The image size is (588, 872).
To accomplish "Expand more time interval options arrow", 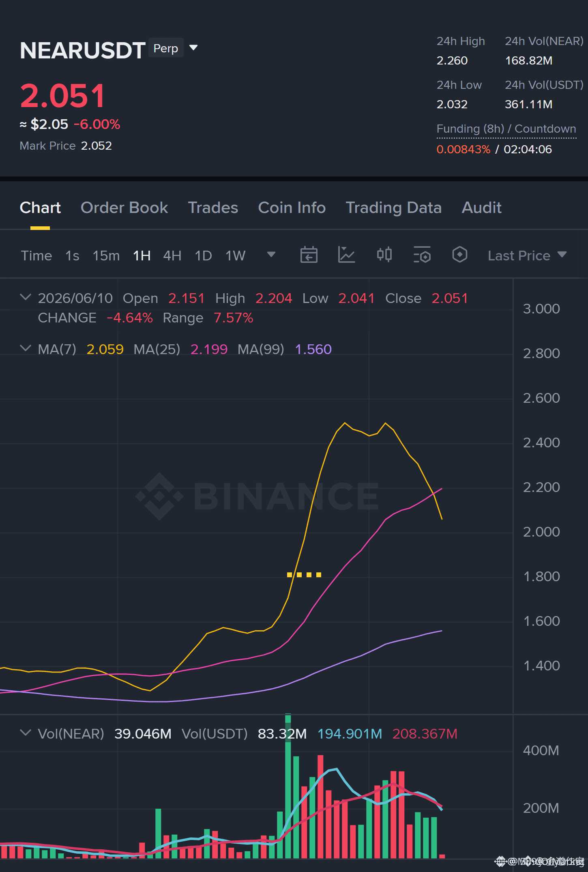I will coord(271,255).
